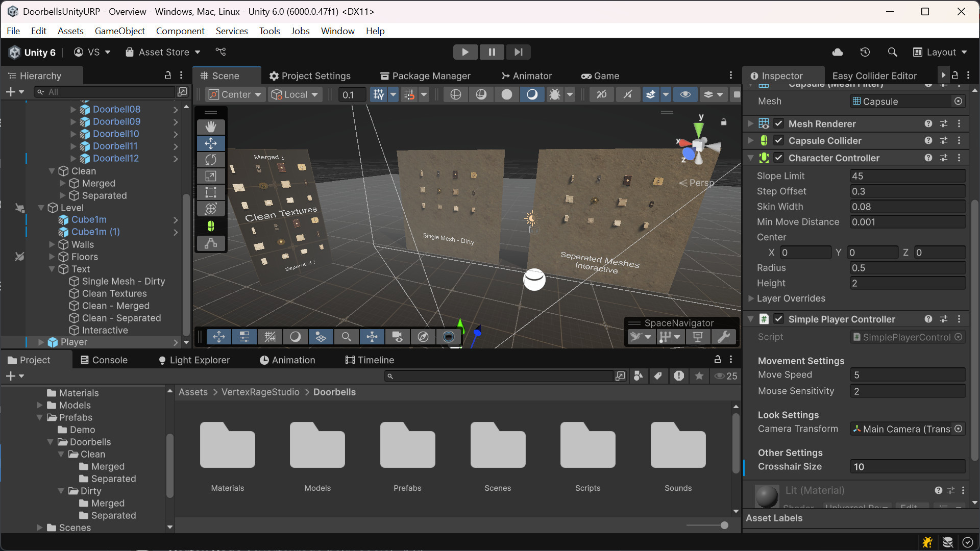This screenshot has height=551, width=980.
Task: Uncheck the Simple Player Controller component
Action: [779, 319]
